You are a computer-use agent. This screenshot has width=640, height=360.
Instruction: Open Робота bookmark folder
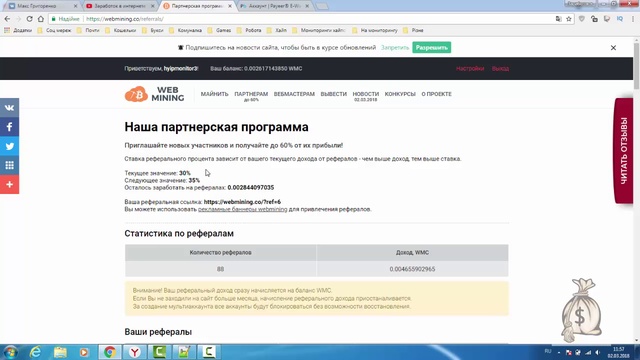(249, 30)
